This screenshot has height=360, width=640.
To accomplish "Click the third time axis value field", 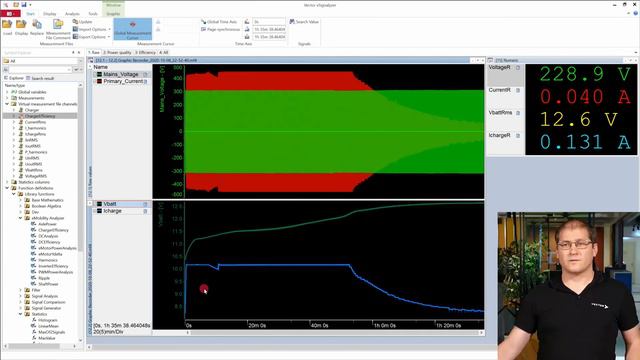I will tap(269, 37).
